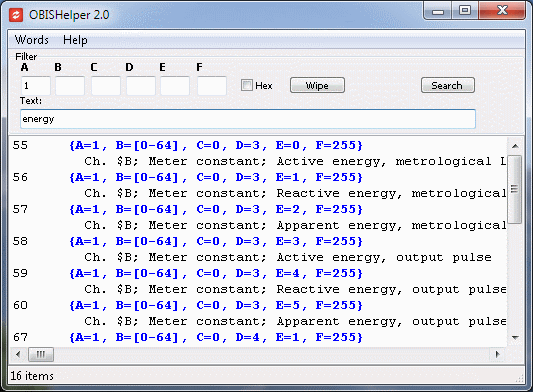This screenshot has width=533, height=392.
Task: Select description Active energy, output pulse
Action: (x=288, y=257)
